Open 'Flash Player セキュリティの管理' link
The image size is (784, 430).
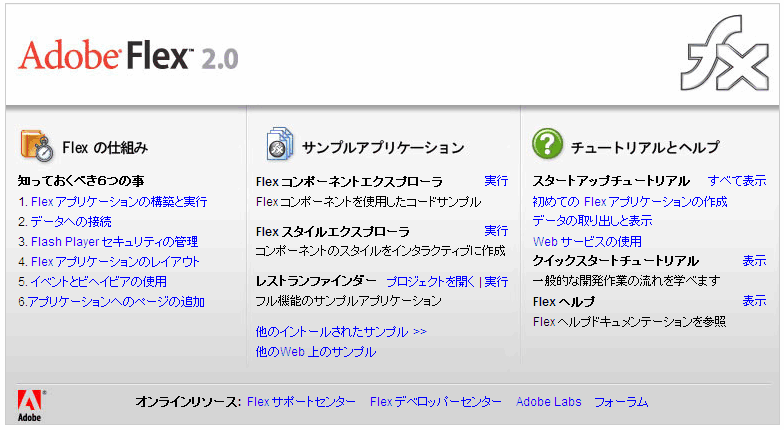click(114, 242)
